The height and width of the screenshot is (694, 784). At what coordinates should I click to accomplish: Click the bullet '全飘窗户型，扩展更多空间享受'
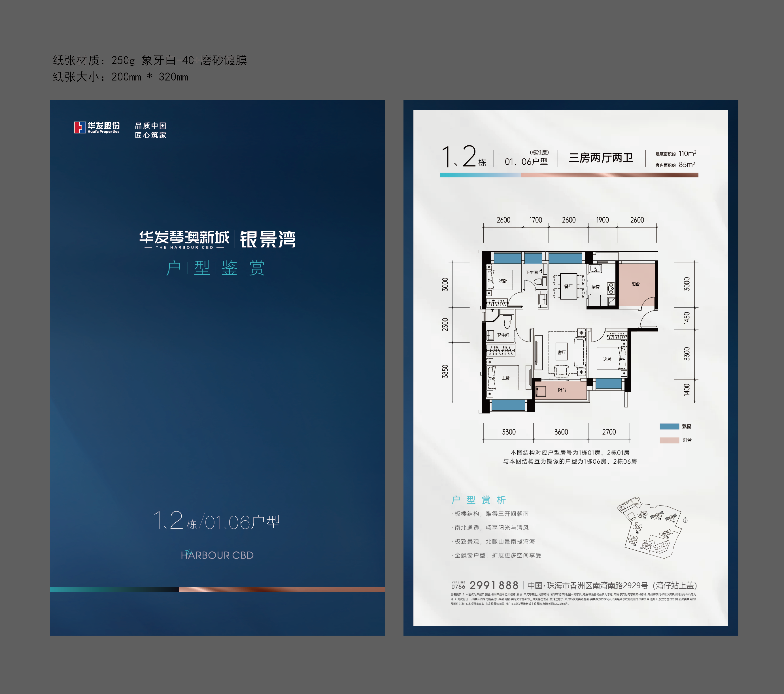(x=497, y=555)
